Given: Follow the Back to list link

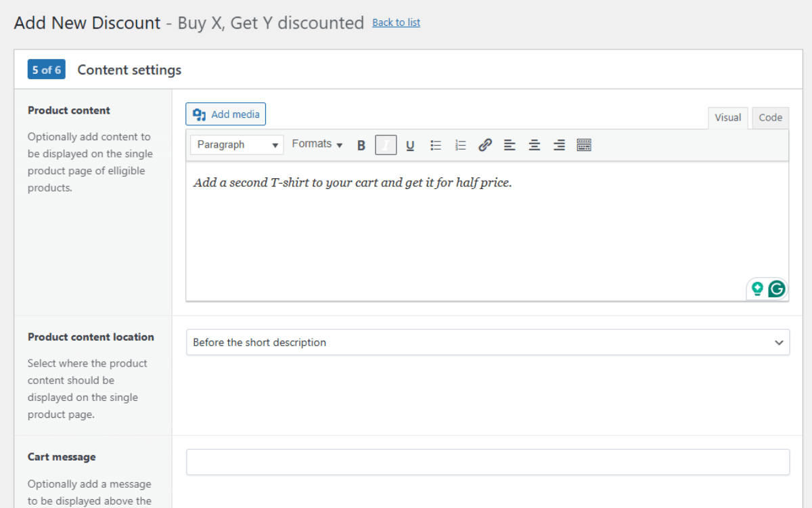Looking at the screenshot, I should [396, 23].
